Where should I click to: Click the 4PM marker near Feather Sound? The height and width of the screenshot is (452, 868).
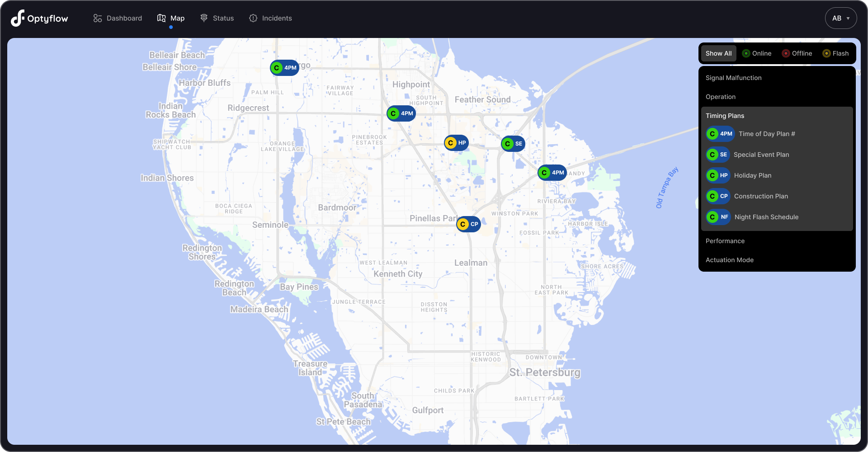(x=401, y=113)
